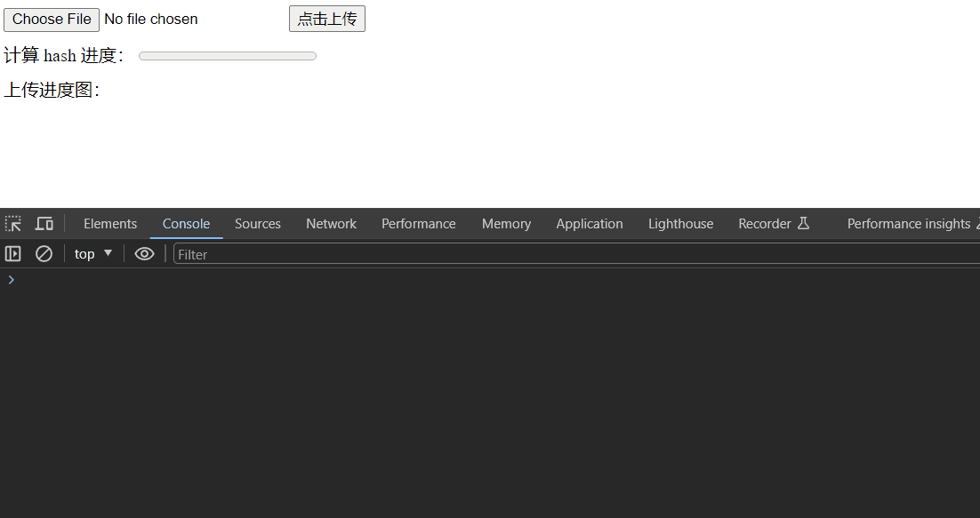Click the console prompt line
Viewport: 980px width, 518px height.
[x=490, y=280]
